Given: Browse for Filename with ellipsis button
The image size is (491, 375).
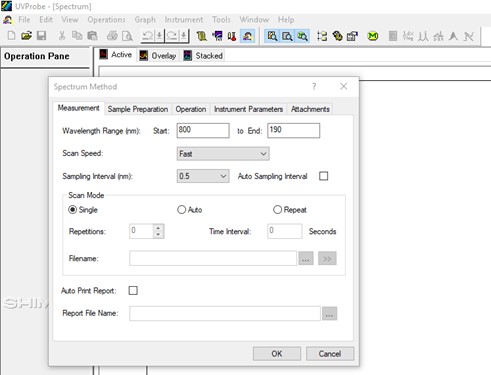Looking at the screenshot, I should pyautogui.click(x=306, y=258).
